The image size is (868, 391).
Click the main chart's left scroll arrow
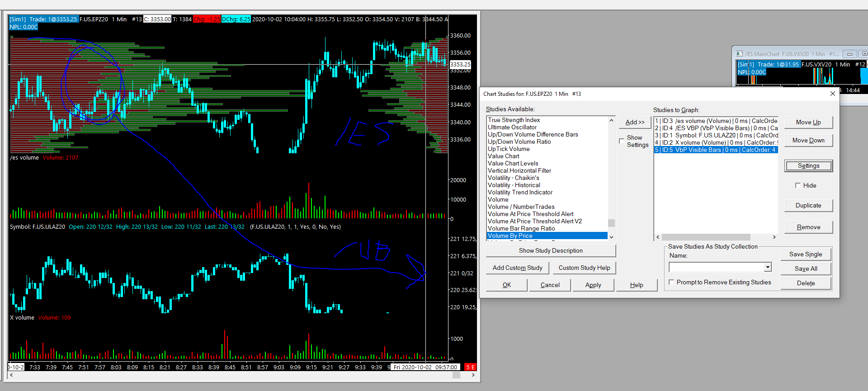pyautogui.click(x=11, y=375)
